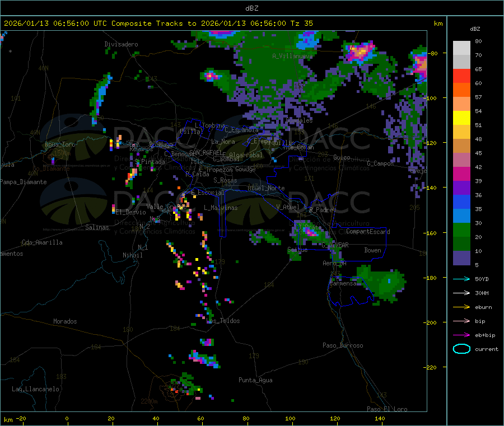
Task: Click the V_Atuel map label
Action: click(288, 207)
